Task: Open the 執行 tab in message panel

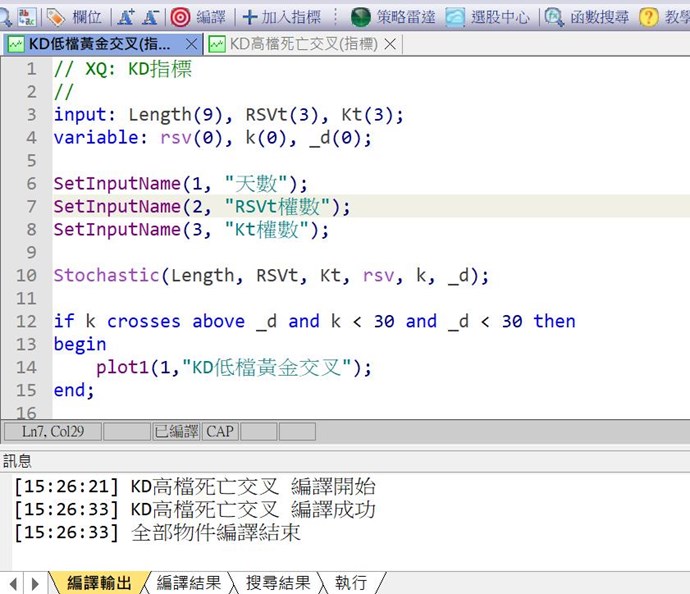Action: [x=350, y=583]
